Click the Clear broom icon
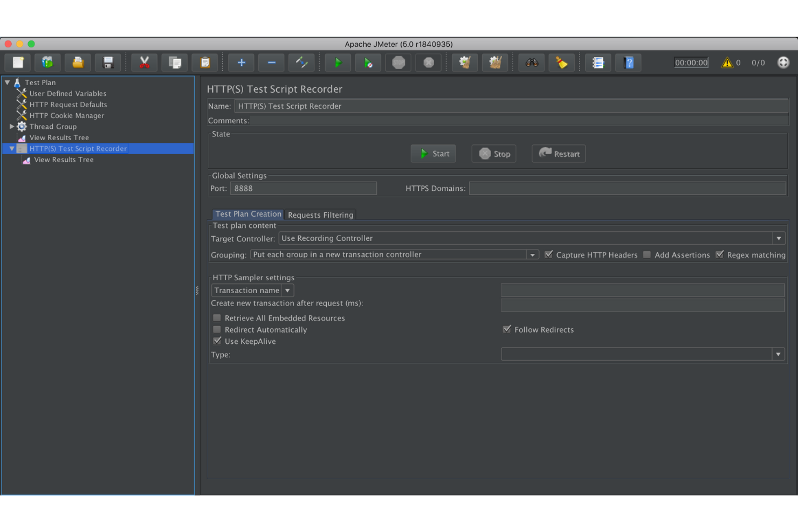 tap(465, 63)
